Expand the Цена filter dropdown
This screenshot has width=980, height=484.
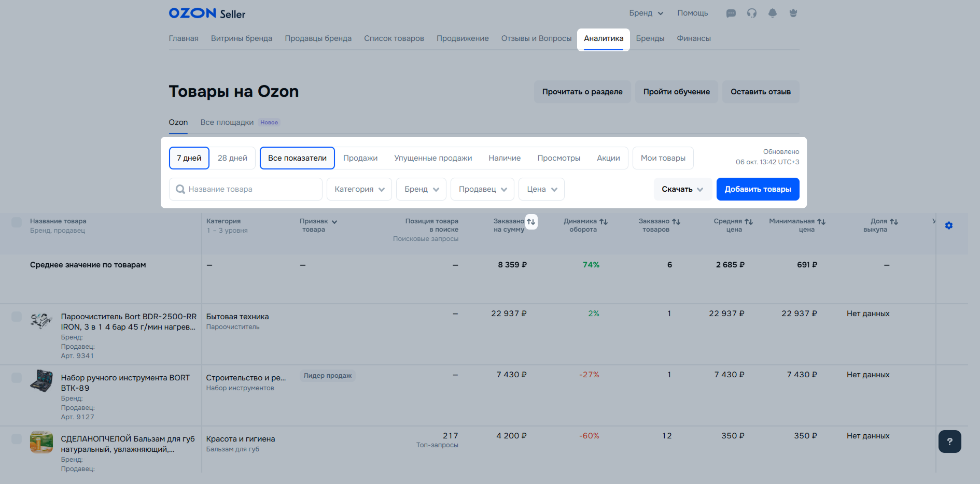[x=541, y=189]
